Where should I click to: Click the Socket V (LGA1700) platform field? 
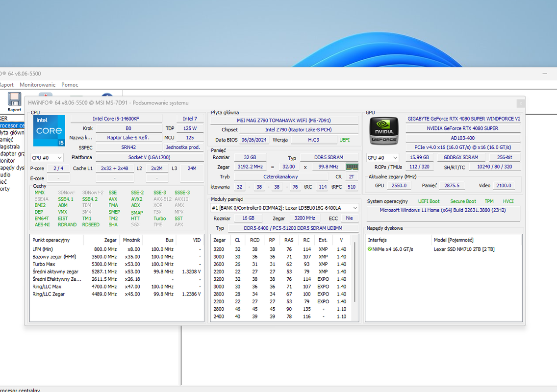click(x=149, y=157)
